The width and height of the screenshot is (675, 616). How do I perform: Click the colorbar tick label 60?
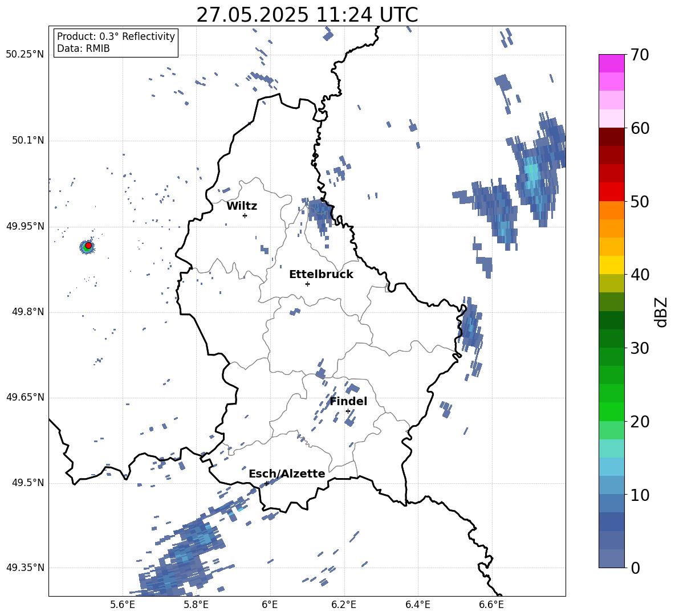coord(640,128)
